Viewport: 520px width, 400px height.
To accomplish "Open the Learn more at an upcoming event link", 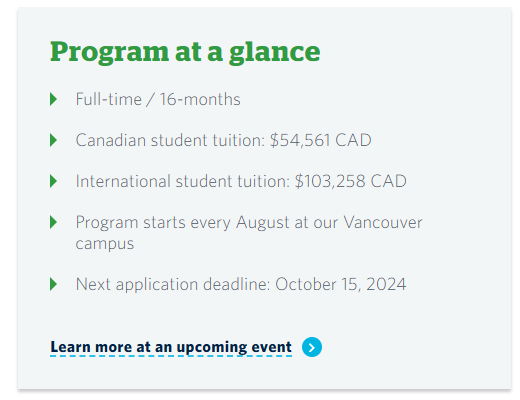I will click(x=171, y=347).
